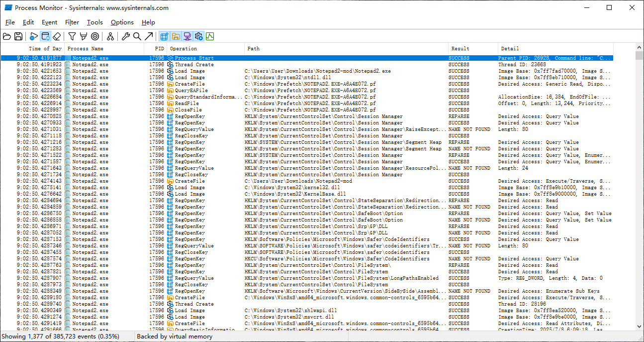
Task: Click the Desired Access: Enumerate Sub Keys cell
Action: (x=549, y=291)
